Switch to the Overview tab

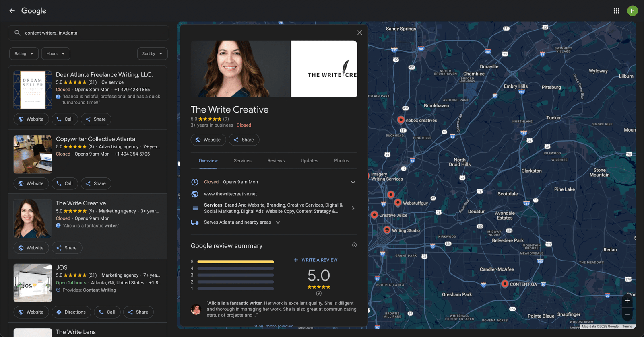208,161
